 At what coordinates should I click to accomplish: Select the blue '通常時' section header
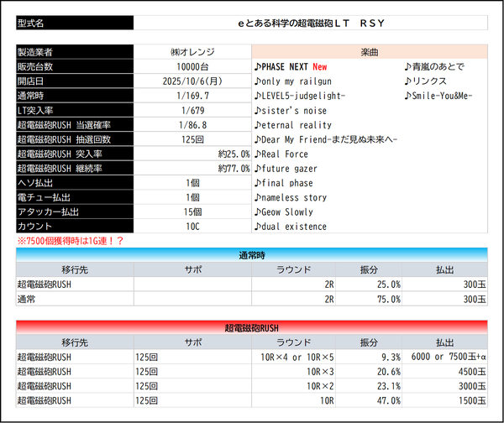(x=252, y=255)
